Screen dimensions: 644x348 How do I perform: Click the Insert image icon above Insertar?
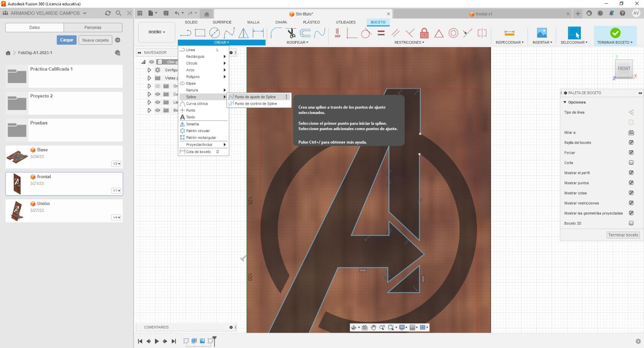pos(542,33)
